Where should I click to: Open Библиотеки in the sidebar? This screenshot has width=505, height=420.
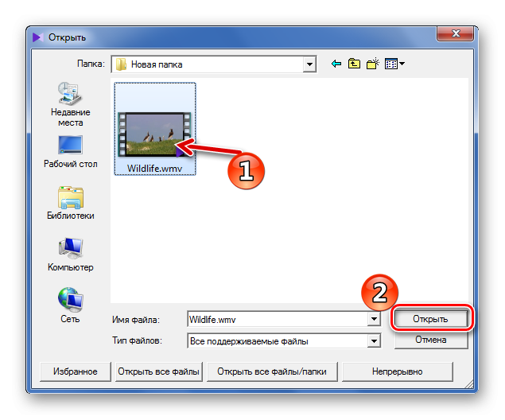pos(70,202)
